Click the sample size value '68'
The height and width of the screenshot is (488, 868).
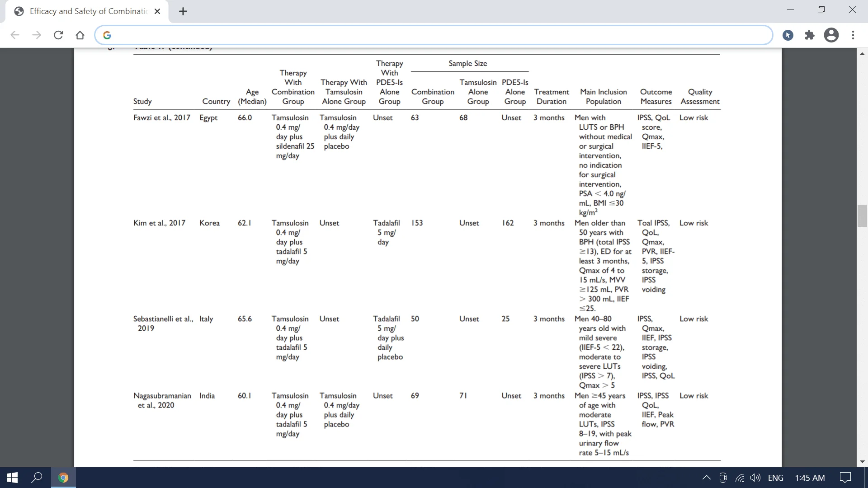pos(463,117)
